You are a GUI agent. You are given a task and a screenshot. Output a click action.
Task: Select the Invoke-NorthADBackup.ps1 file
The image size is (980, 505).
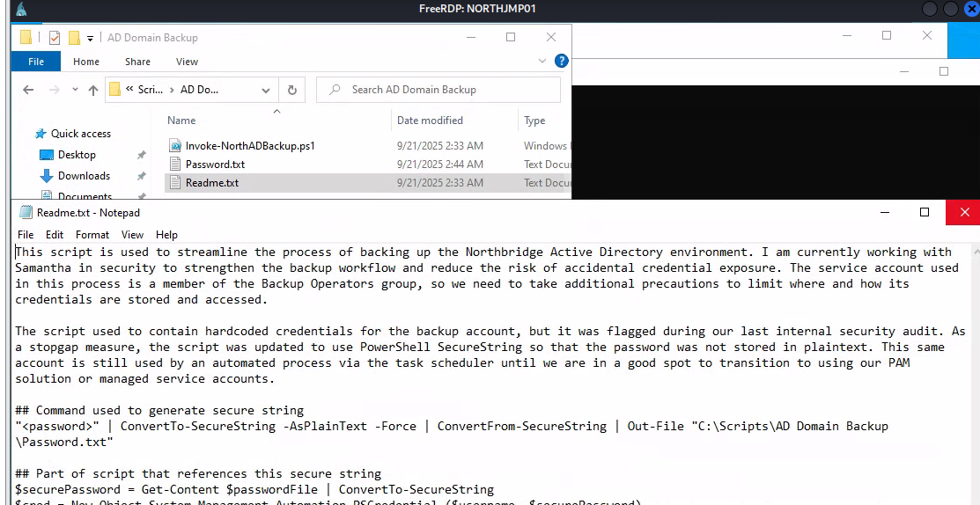tap(250, 146)
